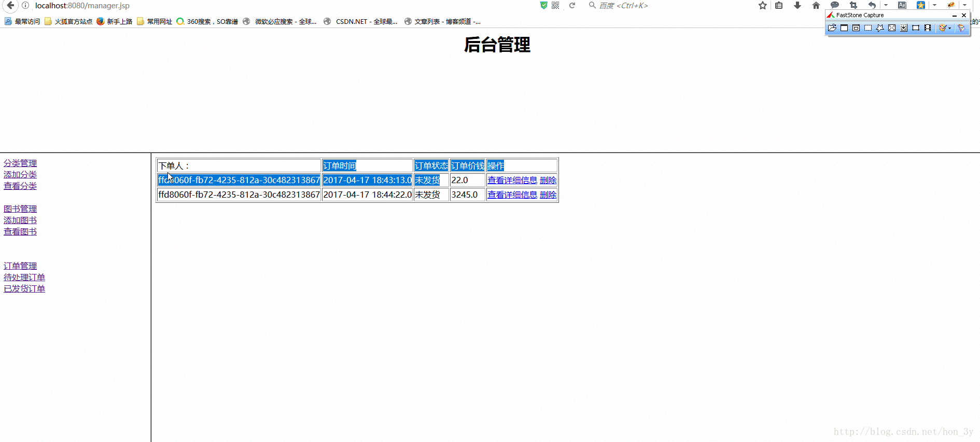This screenshot has height=442, width=980.
Task: Open the 订单管理 sidebar link
Action: (20, 266)
